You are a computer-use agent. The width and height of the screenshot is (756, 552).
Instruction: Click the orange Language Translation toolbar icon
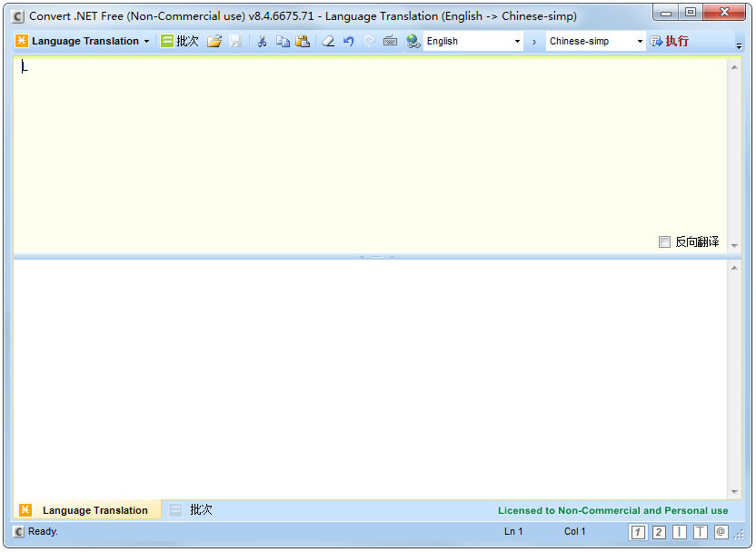[x=22, y=41]
